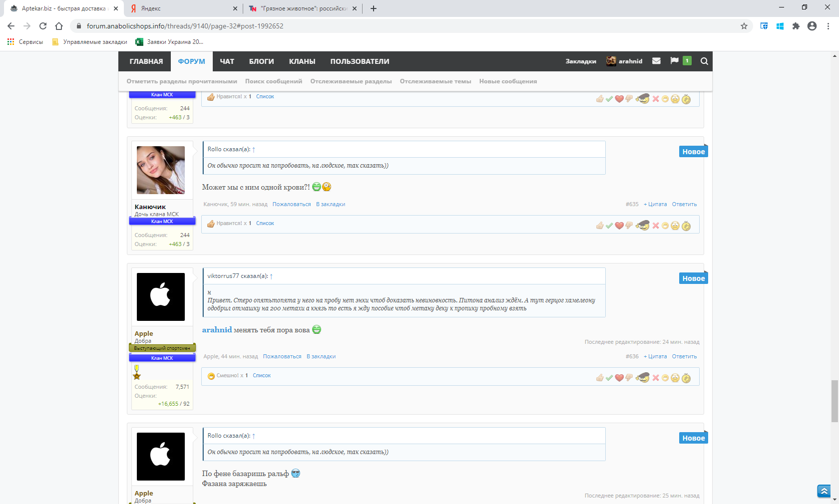Open the alerts flag icon
The width and height of the screenshot is (839, 504).
[674, 61]
